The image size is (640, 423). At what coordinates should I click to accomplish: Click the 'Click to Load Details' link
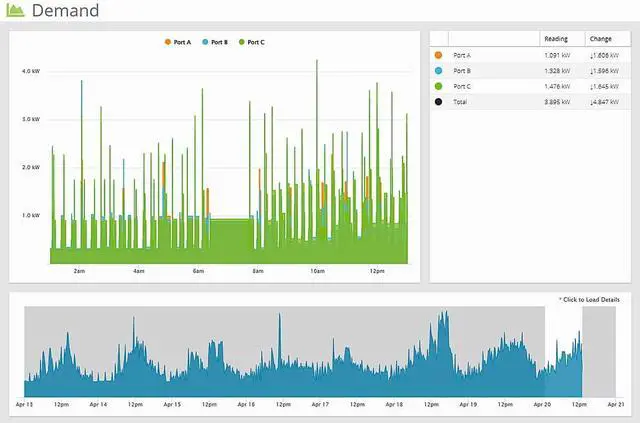click(590, 300)
